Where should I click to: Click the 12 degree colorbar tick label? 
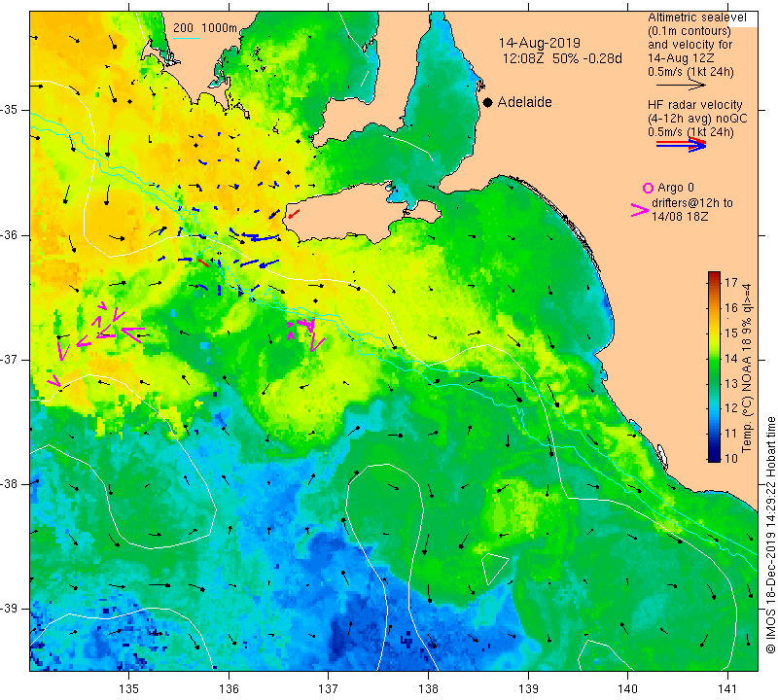(731, 408)
